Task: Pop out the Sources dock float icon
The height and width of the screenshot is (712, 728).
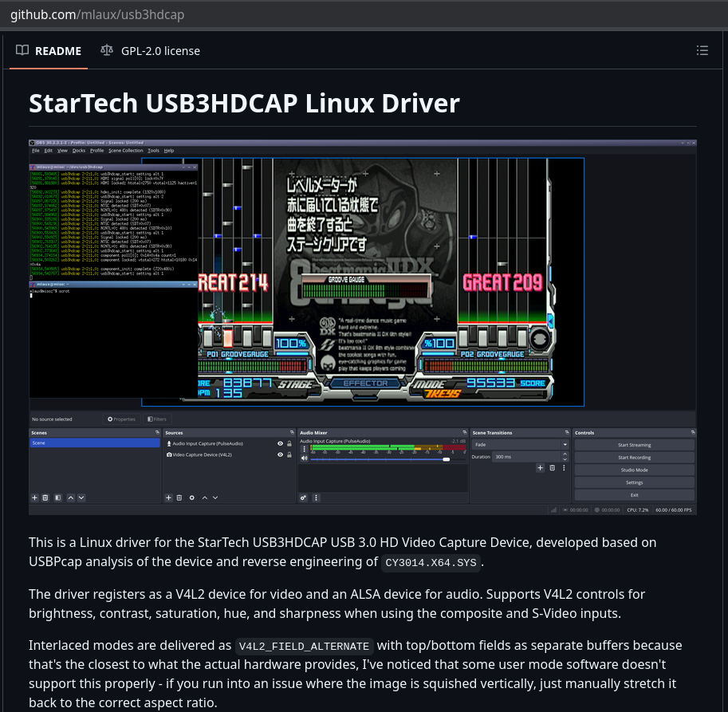Action: [x=292, y=432]
